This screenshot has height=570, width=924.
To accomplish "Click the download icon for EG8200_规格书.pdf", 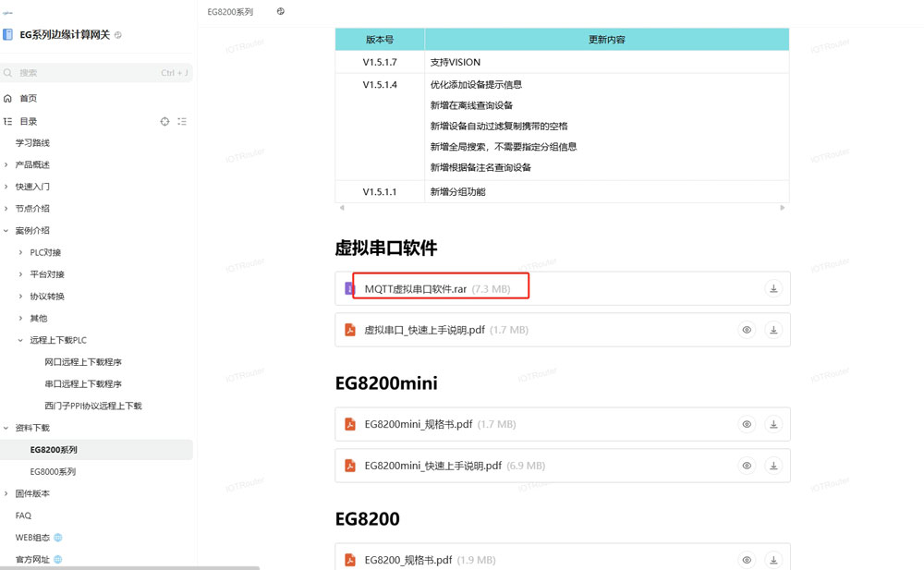I will [773, 560].
